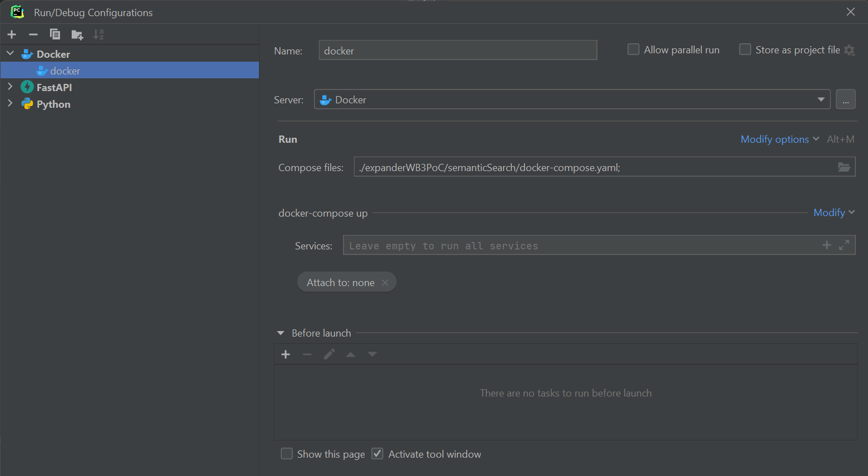
Task: Edit the before launch task with pencil icon
Action: click(329, 354)
